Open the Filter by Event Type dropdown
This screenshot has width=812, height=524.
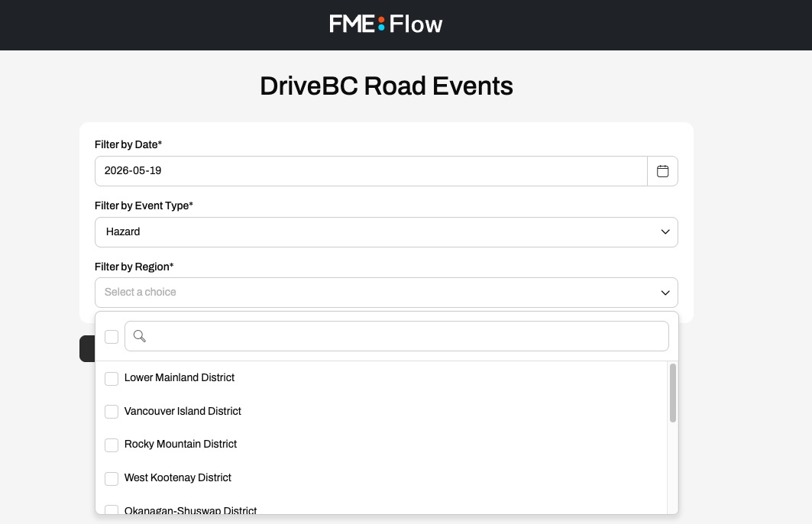coord(387,232)
